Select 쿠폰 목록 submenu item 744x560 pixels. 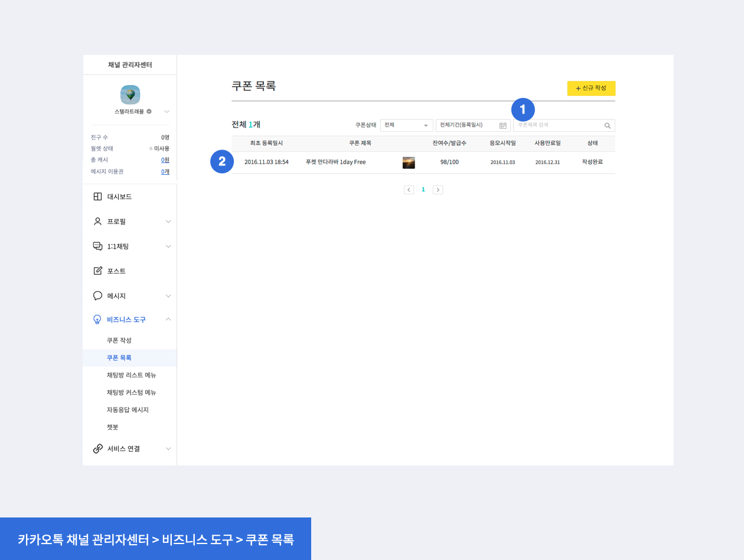coord(119,358)
